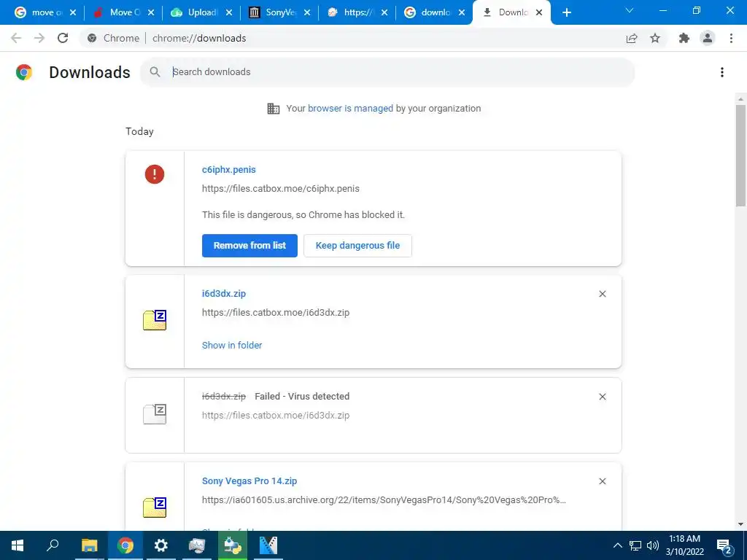Click the page vertical scrollbar thumb
This screenshot has height=560, width=747.
click(740, 155)
